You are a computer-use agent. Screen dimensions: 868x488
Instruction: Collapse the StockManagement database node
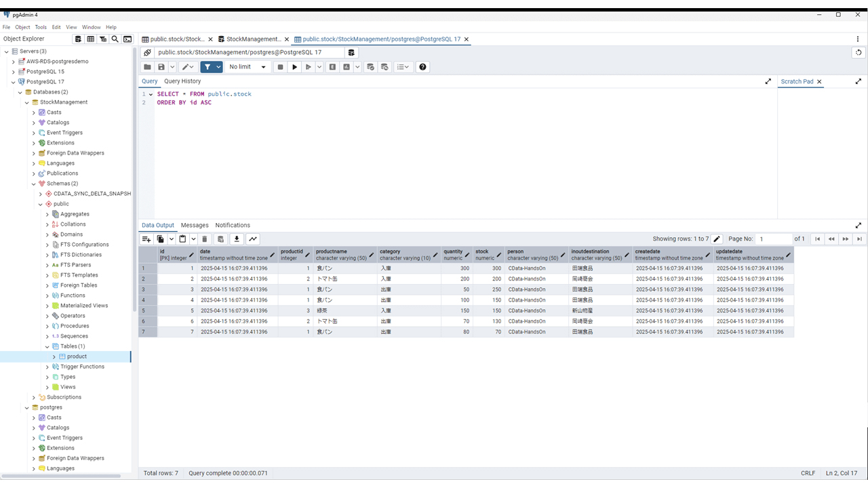click(x=26, y=102)
